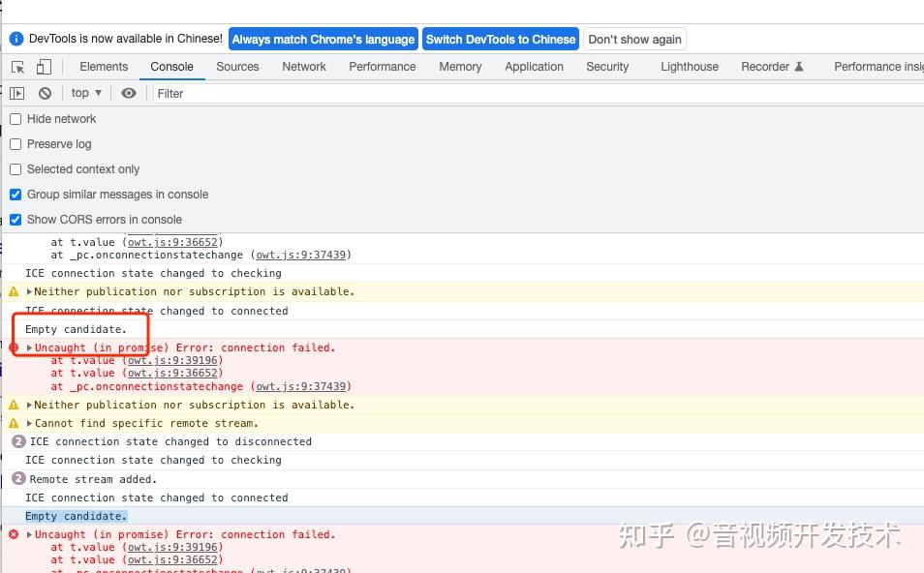Expand the Neither publication nor subscription warning
This screenshot has height=573, width=924.
(30, 291)
